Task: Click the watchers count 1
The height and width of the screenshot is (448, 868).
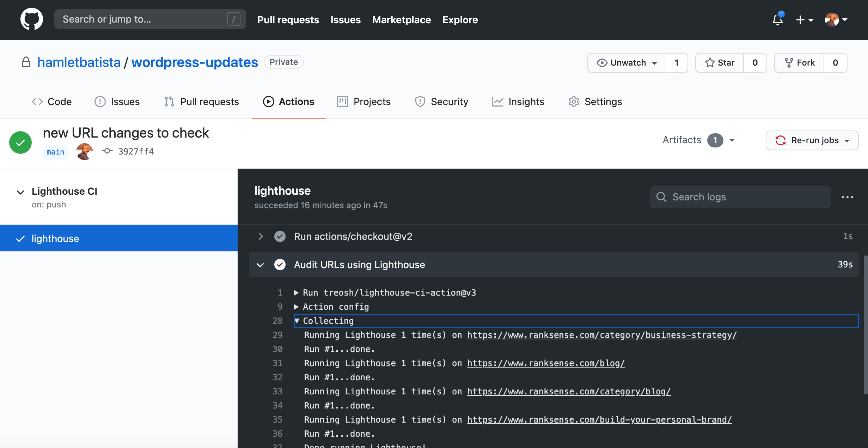Action: 677,63
